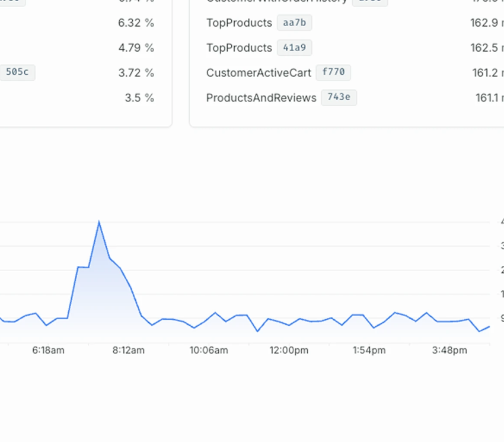The height and width of the screenshot is (442, 504).
Task: Select the 4.79 % row value
Action: [136, 48]
